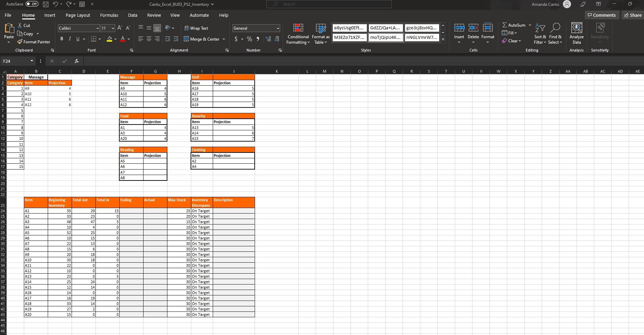Open Conditional Formatting menu
This screenshot has width=644, height=335.
[x=298, y=34]
